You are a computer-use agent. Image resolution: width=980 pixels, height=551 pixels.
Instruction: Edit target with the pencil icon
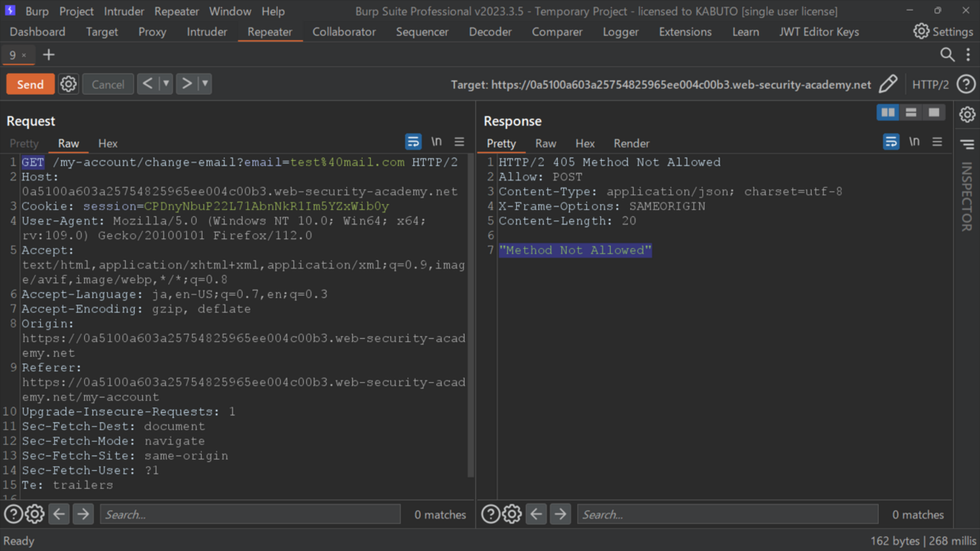889,84
